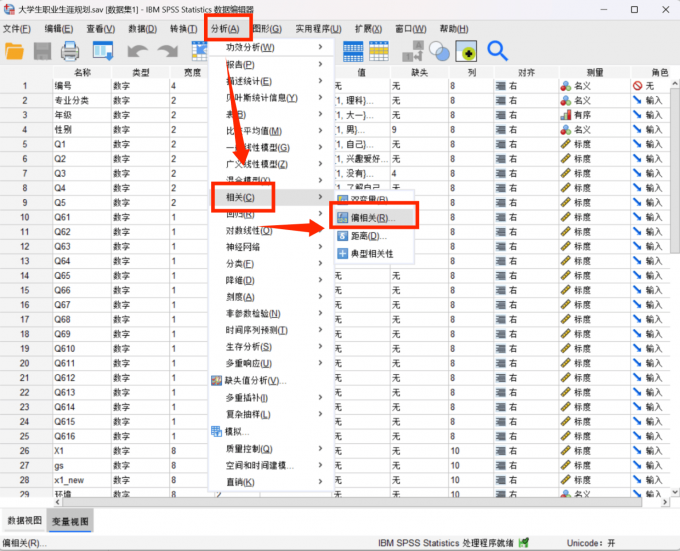This screenshot has width=680, height=551.
Task: Choose the 质量控制(Q) menu entry
Action: pyautogui.click(x=269, y=449)
